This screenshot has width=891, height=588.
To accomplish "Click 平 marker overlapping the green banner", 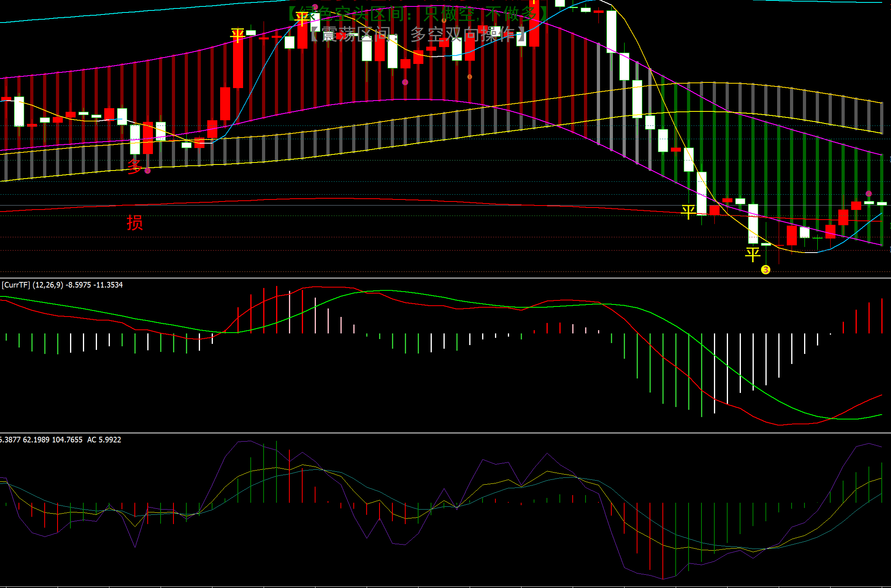I will click(302, 19).
